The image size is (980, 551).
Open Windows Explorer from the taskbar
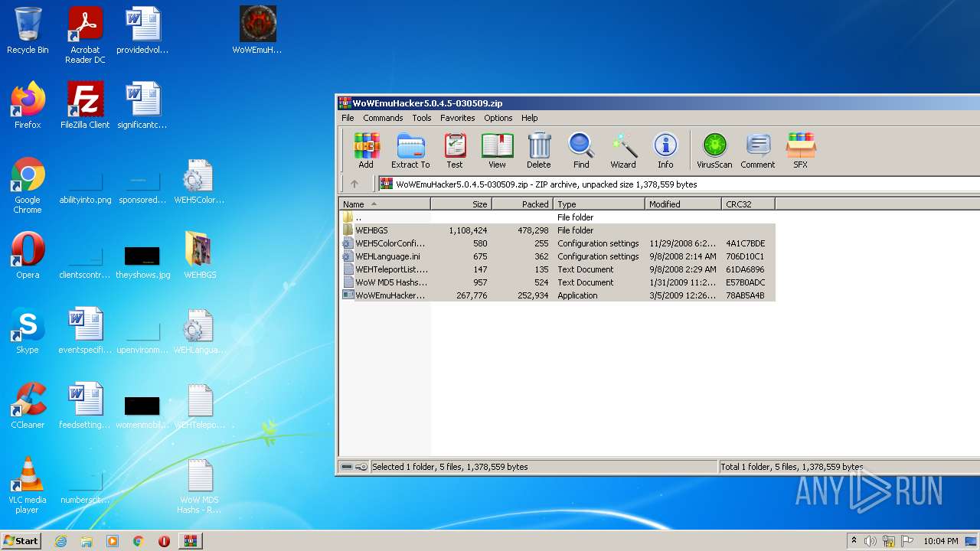87,541
